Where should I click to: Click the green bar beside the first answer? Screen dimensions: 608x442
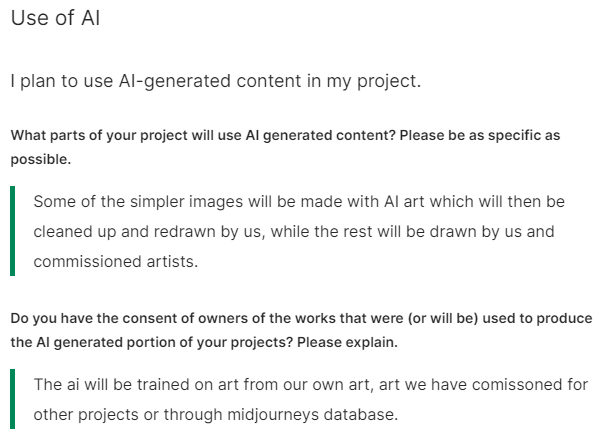coord(13,231)
